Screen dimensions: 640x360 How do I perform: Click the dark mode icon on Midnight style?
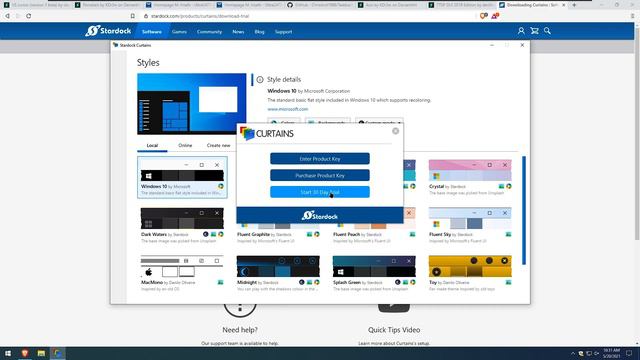click(302, 282)
